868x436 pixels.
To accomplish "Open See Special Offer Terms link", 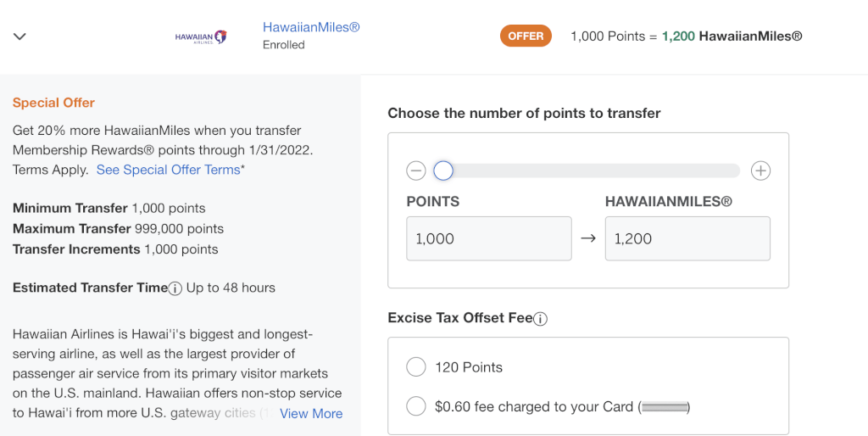I will point(169,170).
